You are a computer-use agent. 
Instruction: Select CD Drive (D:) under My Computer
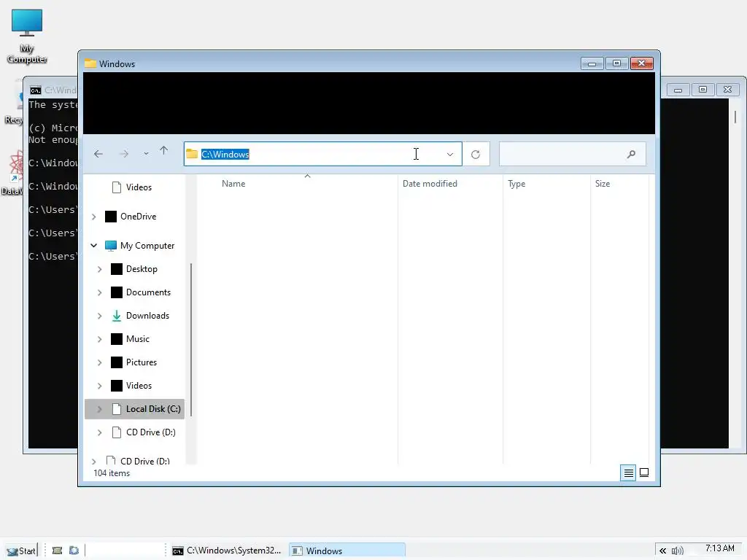coord(150,432)
